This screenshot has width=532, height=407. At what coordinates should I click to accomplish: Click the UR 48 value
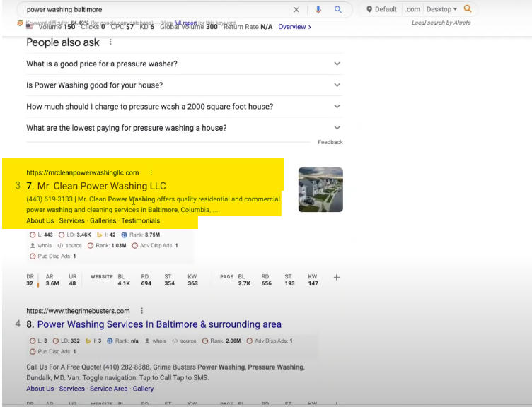tap(73, 283)
